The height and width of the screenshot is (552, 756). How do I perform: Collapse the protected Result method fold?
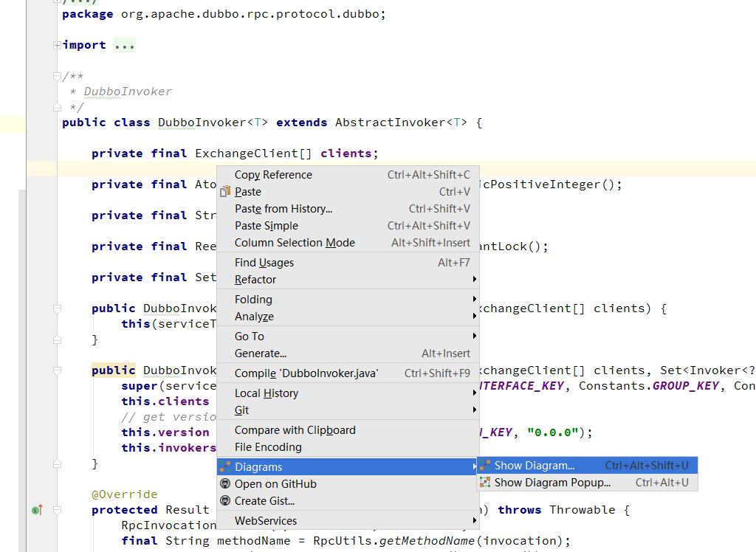(x=57, y=510)
